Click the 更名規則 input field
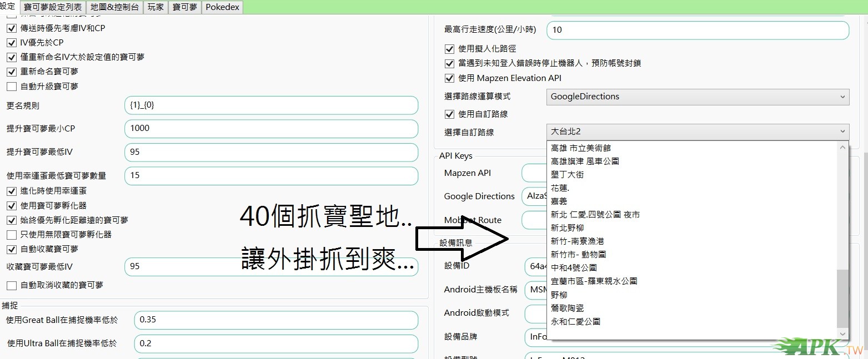This screenshot has width=868, height=359. click(271, 105)
